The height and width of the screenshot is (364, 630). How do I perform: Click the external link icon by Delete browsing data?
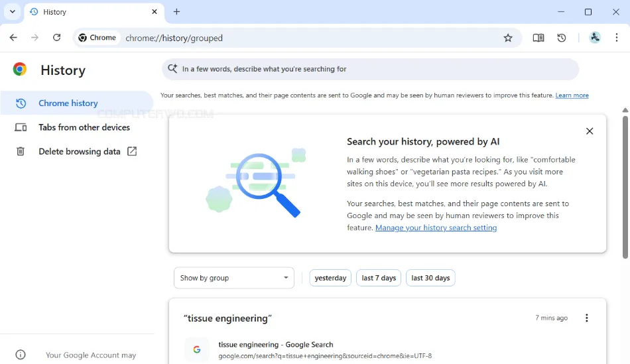point(132,151)
